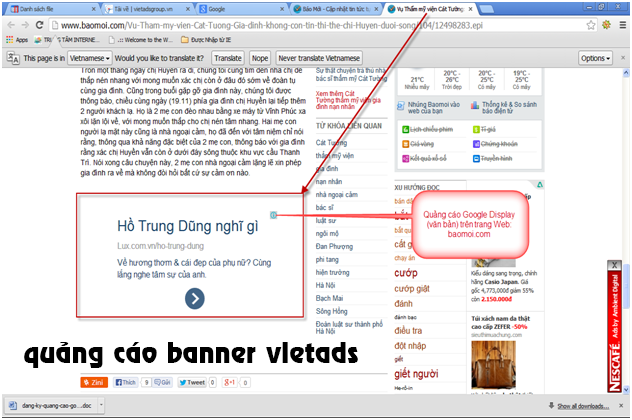Open the Chrome menu (three lines icon)
The image size is (632, 420).
pos(623,25)
